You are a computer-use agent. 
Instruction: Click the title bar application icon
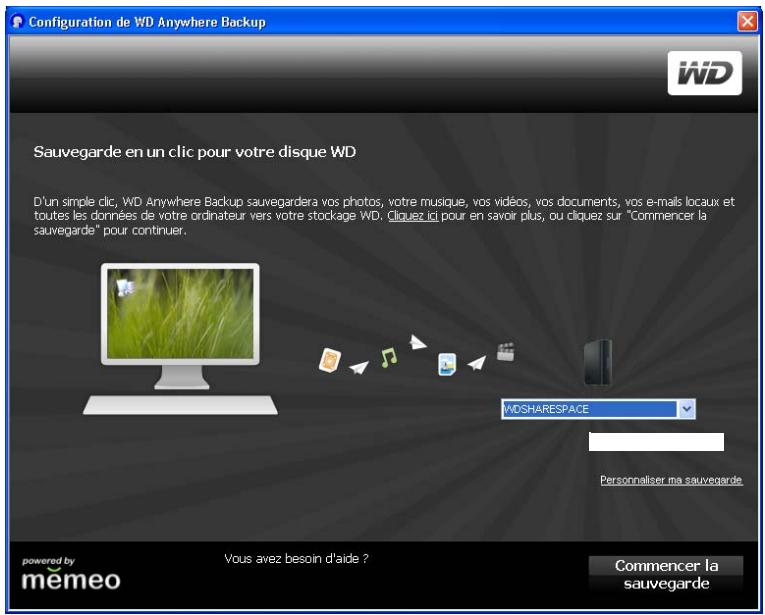(18, 22)
